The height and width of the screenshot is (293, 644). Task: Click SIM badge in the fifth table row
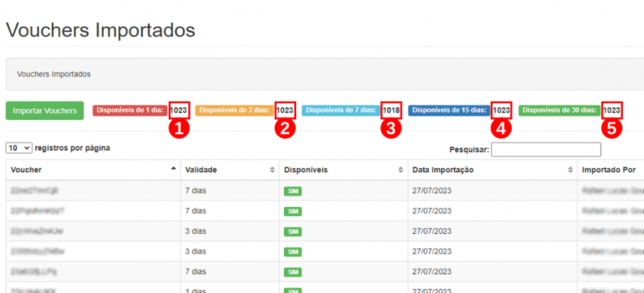pyautogui.click(x=293, y=272)
